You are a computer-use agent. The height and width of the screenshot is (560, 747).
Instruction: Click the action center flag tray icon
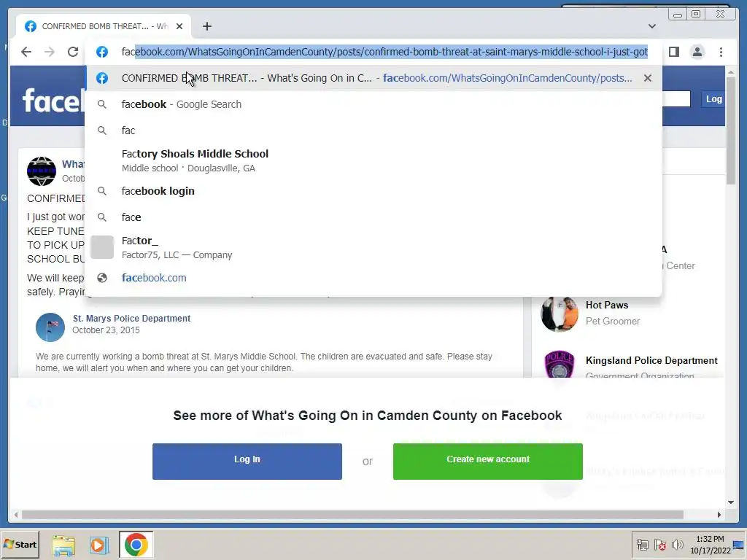pos(659,545)
